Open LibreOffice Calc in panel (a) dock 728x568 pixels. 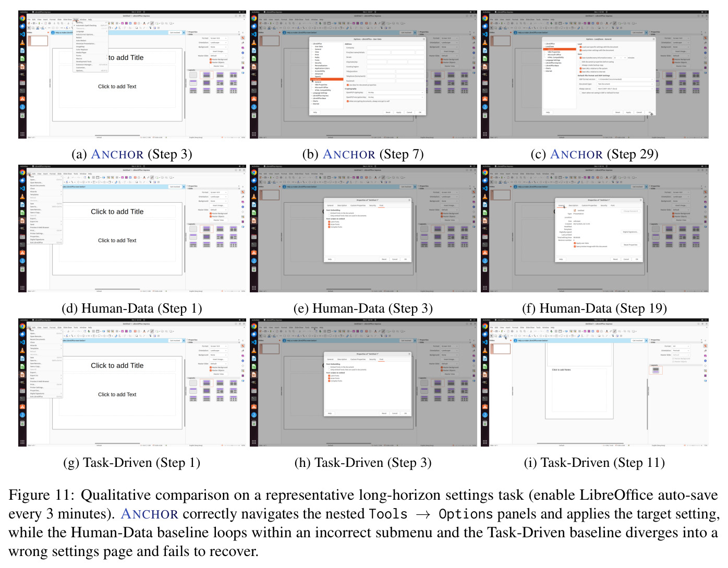[22, 58]
